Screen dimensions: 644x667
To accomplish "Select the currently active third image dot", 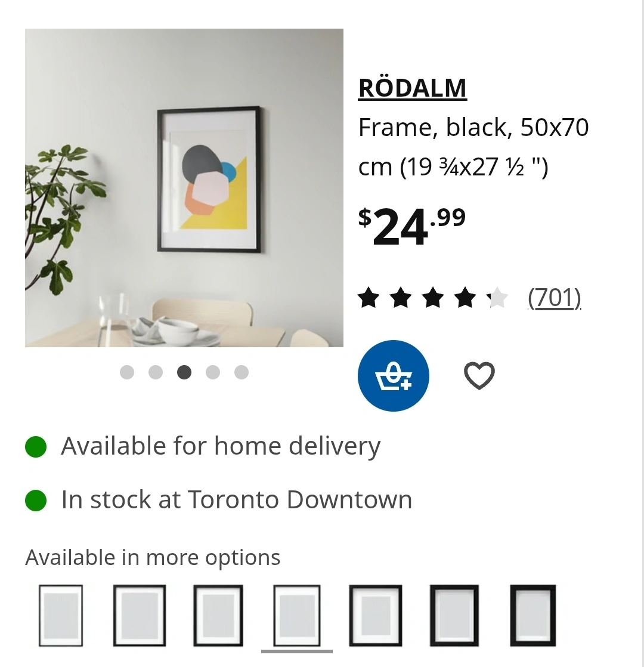I will pyautogui.click(x=184, y=372).
